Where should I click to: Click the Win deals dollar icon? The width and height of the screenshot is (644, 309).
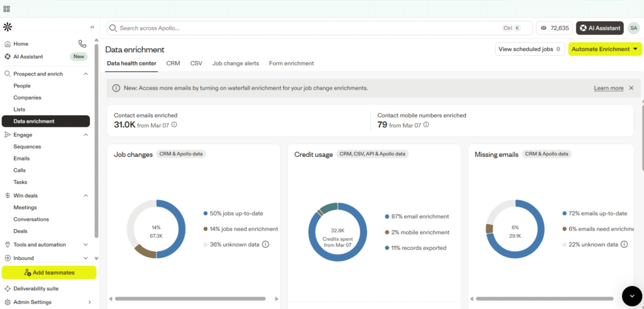coord(8,196)
